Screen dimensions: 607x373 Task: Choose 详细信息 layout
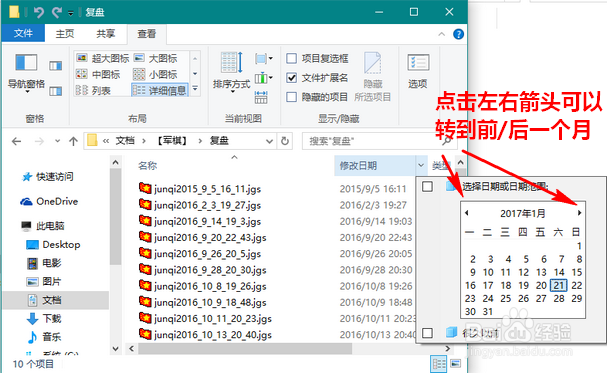click(160, 90)
